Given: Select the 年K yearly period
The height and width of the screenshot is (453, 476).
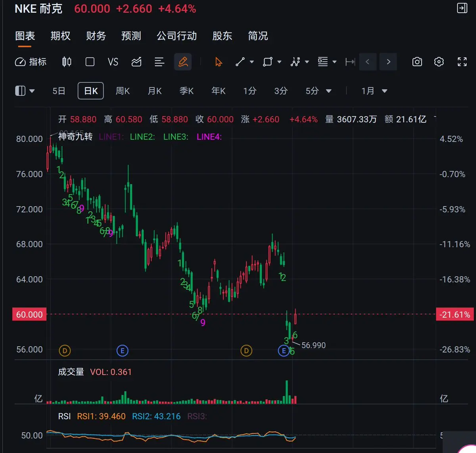Looking at the screenshot, I should (219, 91).
